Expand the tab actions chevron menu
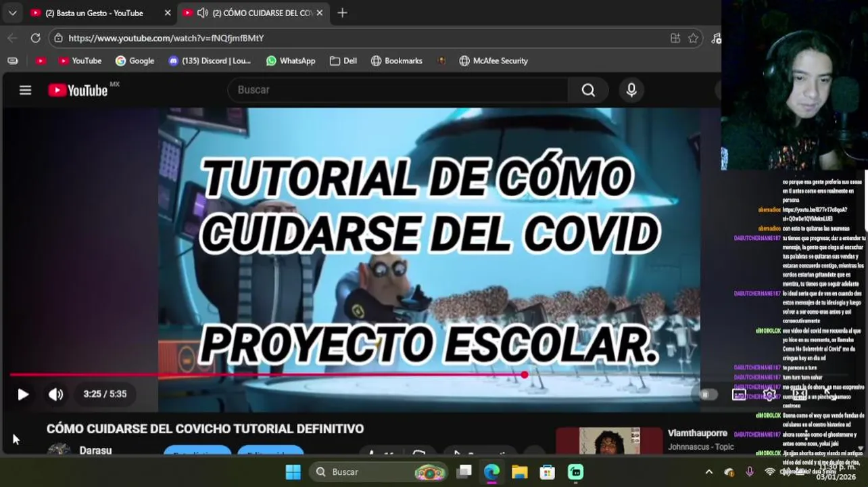868x487 pixels. [12, 13]
